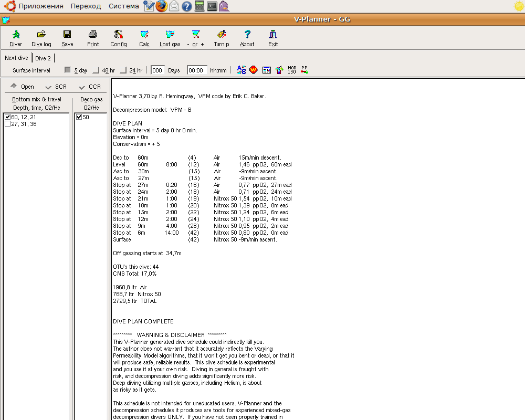The width and height of the screenshot is (525, 420).
Task: Select the Open circuit mode
Action: [x=22, y=87]
